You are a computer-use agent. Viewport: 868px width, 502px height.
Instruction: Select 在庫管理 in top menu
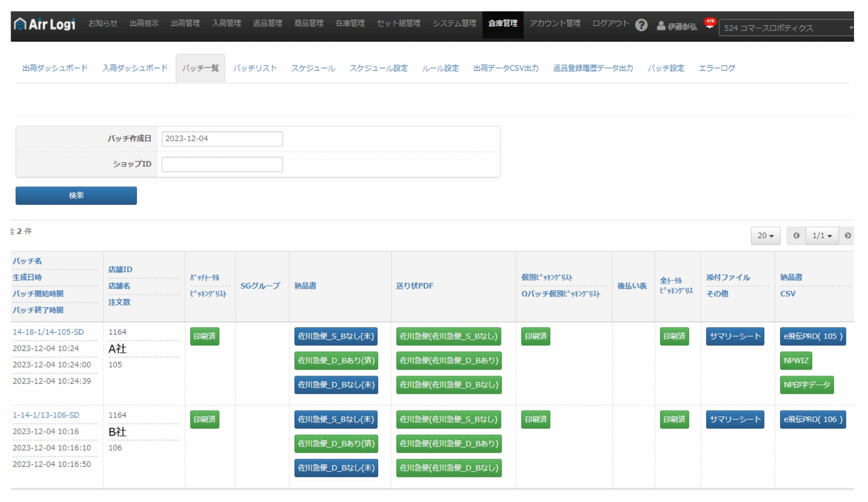tap(350, 23)
